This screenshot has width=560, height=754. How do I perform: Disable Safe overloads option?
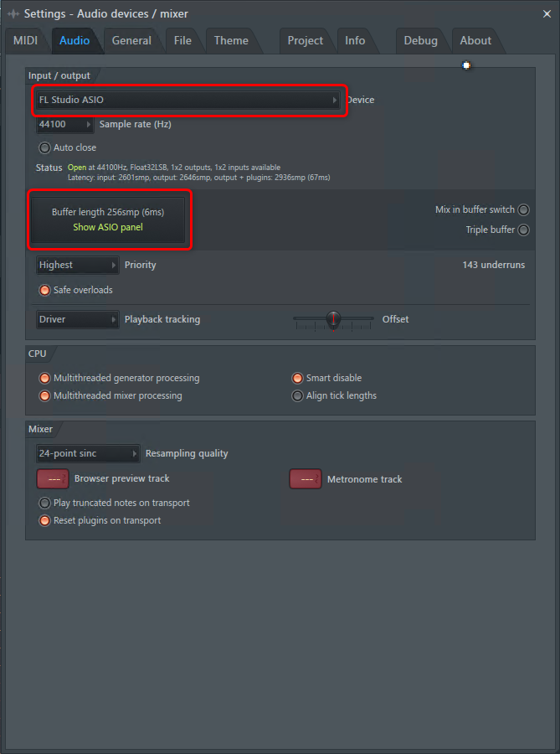click(x=45, y=290)
